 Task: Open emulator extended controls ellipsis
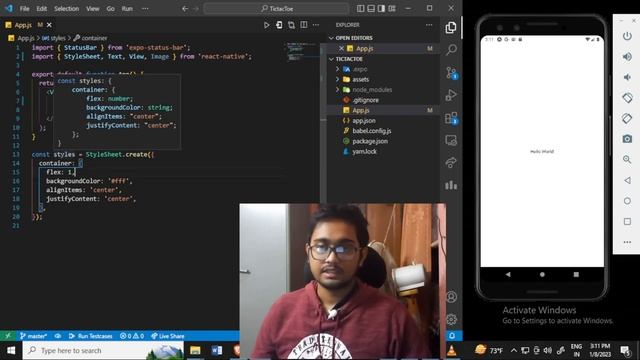point(627,242)
